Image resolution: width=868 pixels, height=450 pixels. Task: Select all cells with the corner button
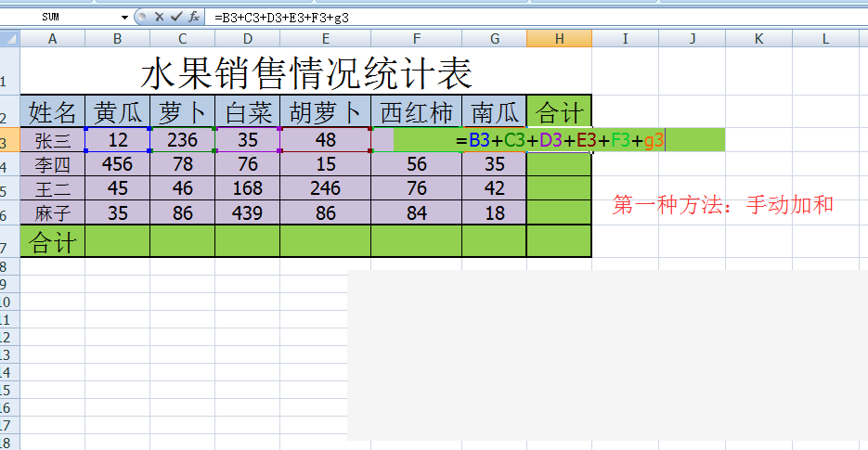tap(9, 39)
